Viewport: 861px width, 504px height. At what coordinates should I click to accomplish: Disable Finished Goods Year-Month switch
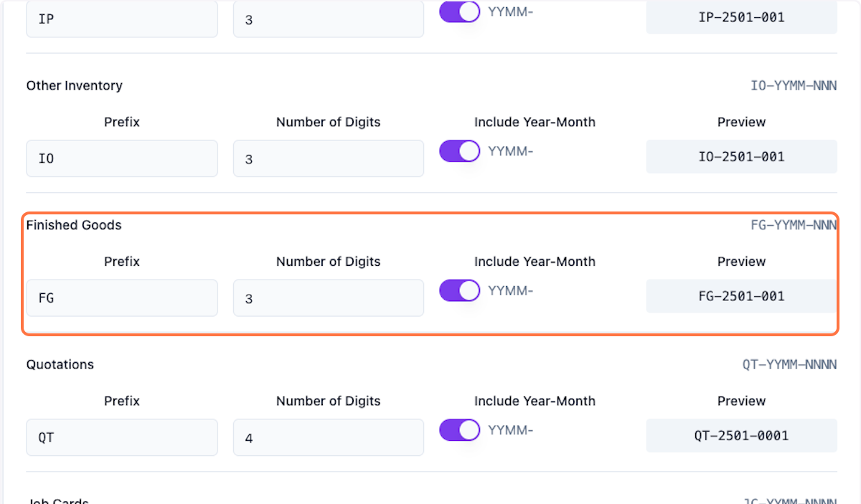pos(459,290)
